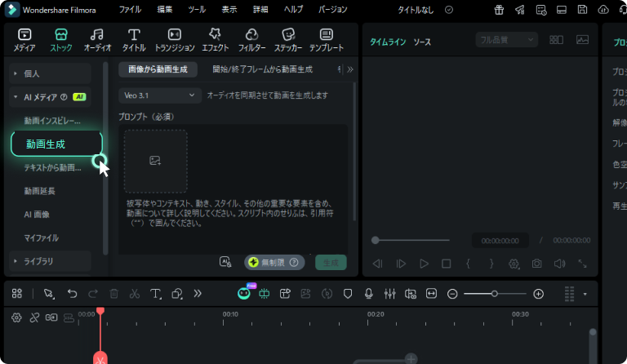Click the zoom in plus button
This screenshot has width=627, height=364.
click(x=539, y=294)
